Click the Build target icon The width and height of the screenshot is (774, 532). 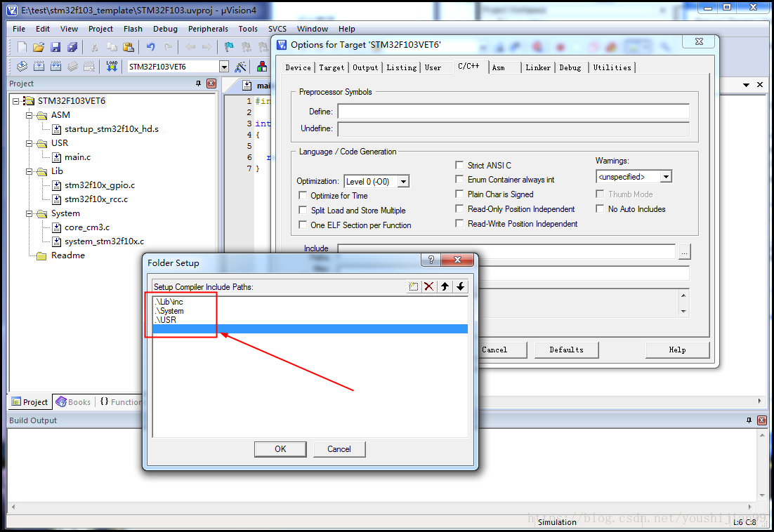[x=39, y=66]
